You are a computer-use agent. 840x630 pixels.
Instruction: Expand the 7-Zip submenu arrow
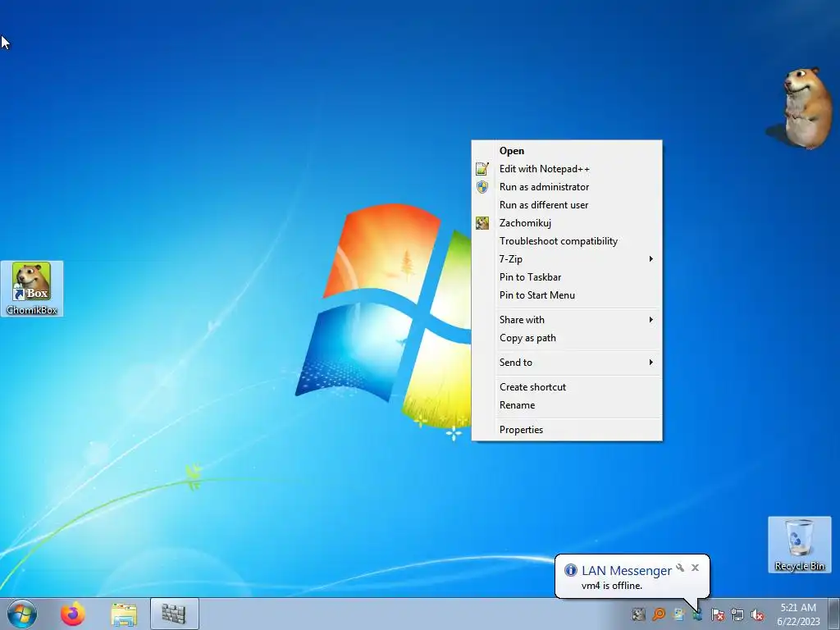pos(651,258)
